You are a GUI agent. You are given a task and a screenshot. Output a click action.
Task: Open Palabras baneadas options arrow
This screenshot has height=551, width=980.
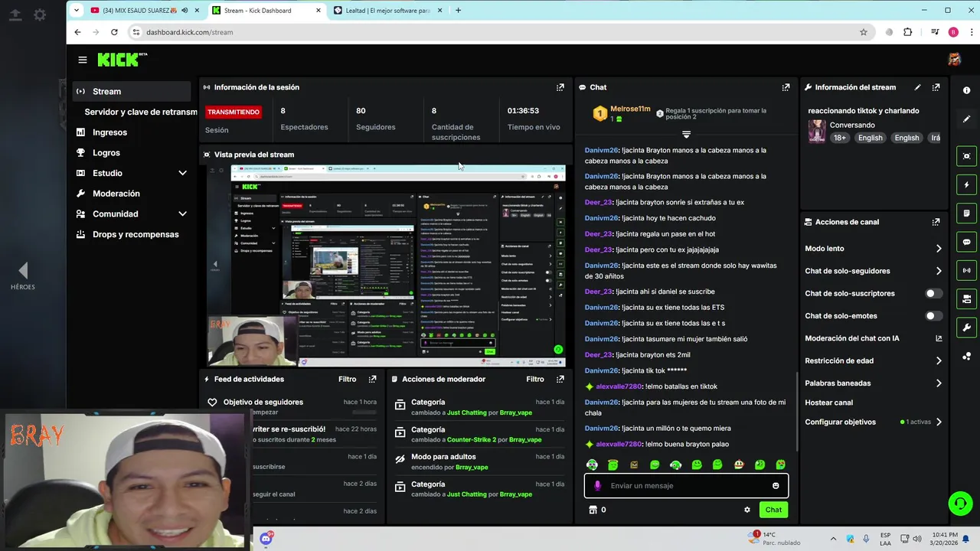[x=939, y=383]
